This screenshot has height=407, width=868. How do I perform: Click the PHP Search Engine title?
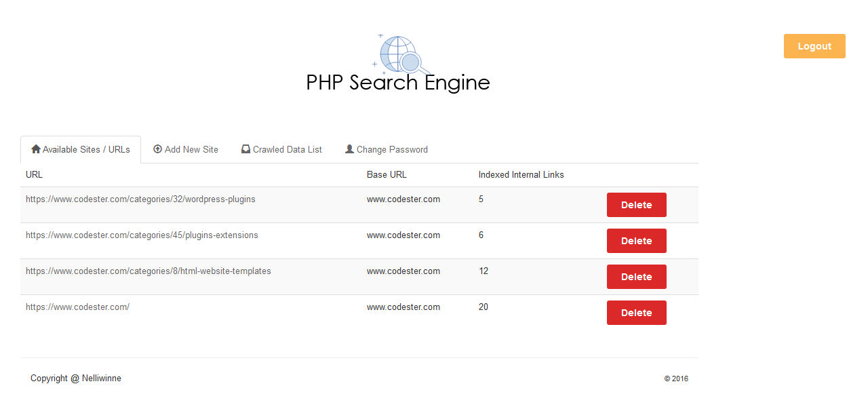[x=398, y=83]
